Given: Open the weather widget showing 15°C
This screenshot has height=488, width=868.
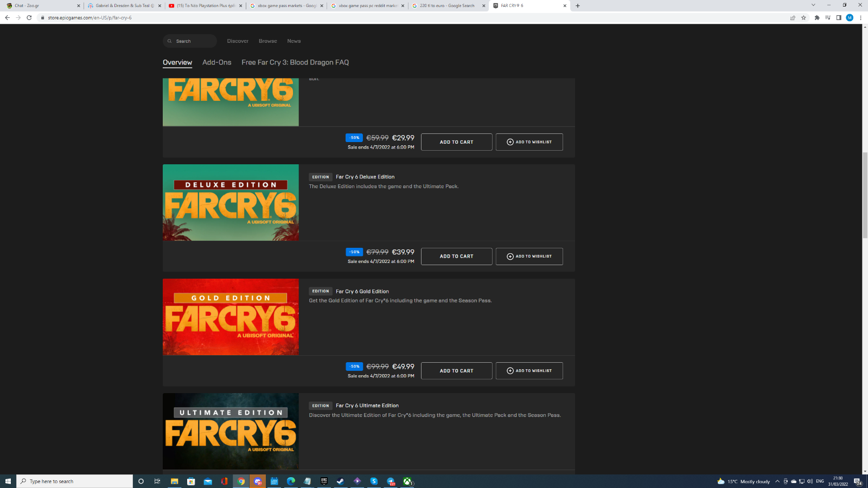Looking at the screenshot, I should click(x=744, y=481).
